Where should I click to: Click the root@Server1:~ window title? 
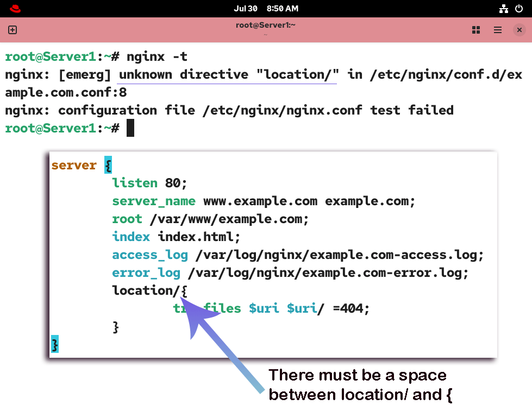266,25
